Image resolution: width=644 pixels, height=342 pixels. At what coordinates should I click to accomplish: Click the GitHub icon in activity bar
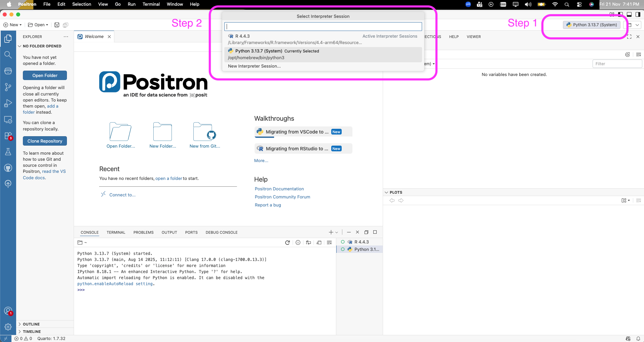[8, 168]
